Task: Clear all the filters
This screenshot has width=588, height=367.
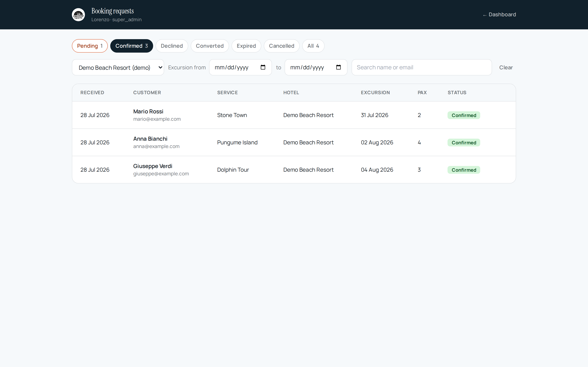Action: 506,67
